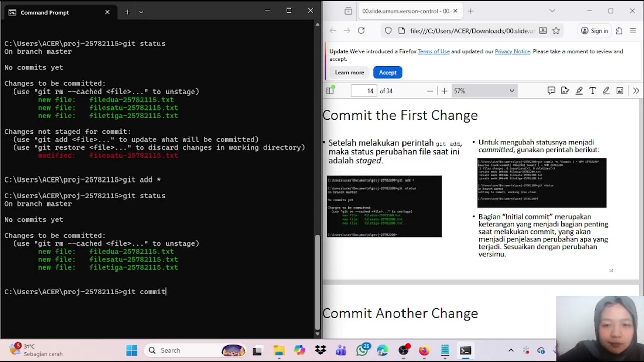Save the PDF via address bar icon
This screenshot has width=644, height=362.
(x=543, y=31)
